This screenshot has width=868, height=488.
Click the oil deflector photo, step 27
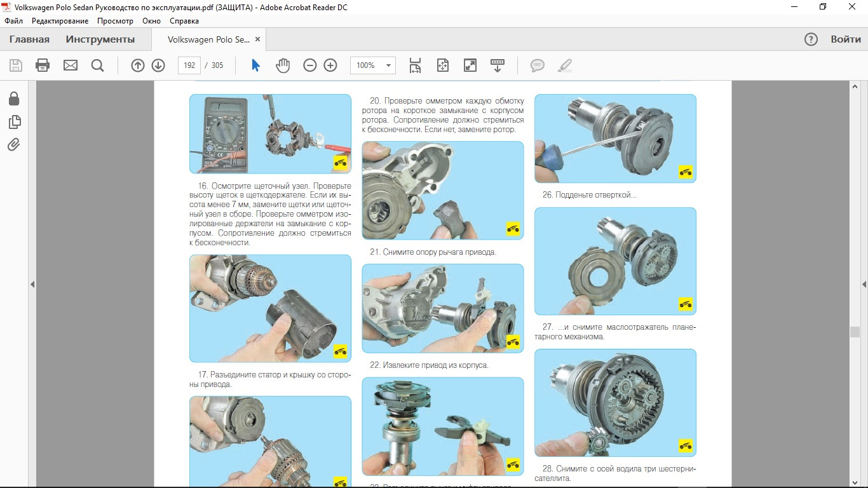[615, 261]
